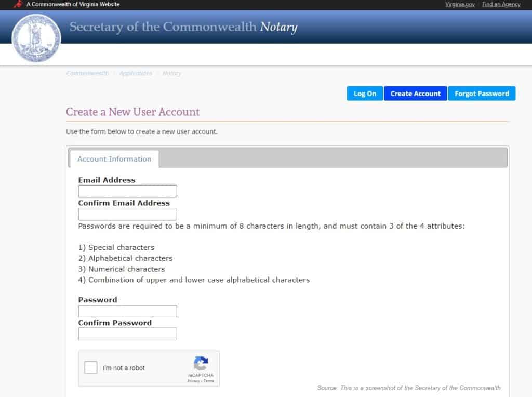
Task: Click the 2) Alphabetical characters line
Action: (x=125, y=258)
